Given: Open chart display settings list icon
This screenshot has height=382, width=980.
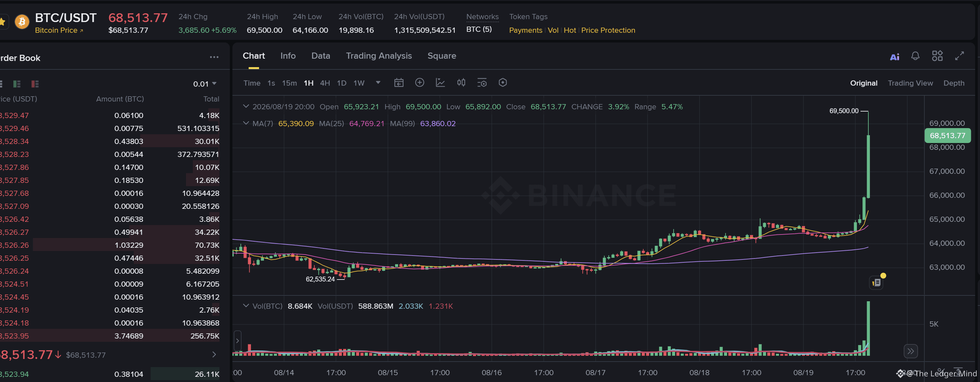Looking at the screenshot, I should tap(482, 82).
